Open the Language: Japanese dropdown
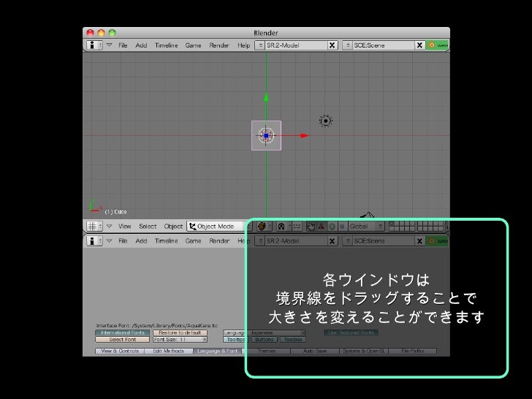532x399 pixels. [264, 332]
